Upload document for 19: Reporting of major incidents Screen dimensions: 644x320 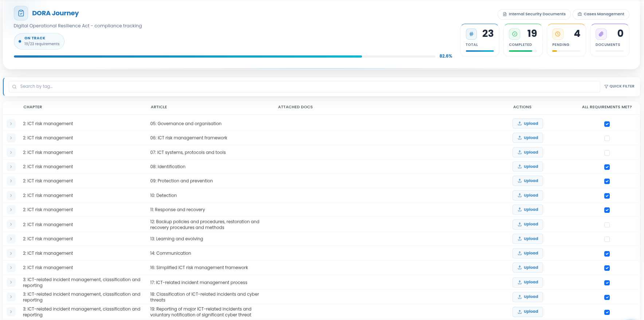pos(528,312)
